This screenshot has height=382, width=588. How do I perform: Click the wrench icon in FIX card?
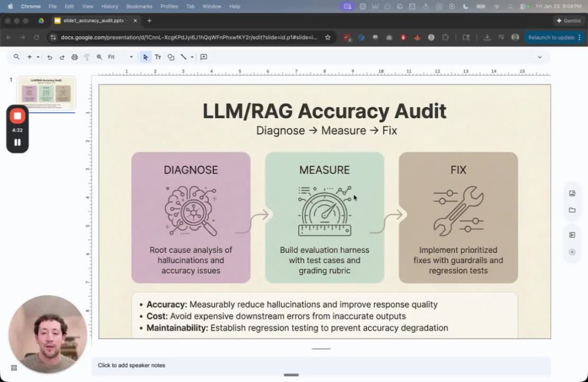[x=458, y=211]
